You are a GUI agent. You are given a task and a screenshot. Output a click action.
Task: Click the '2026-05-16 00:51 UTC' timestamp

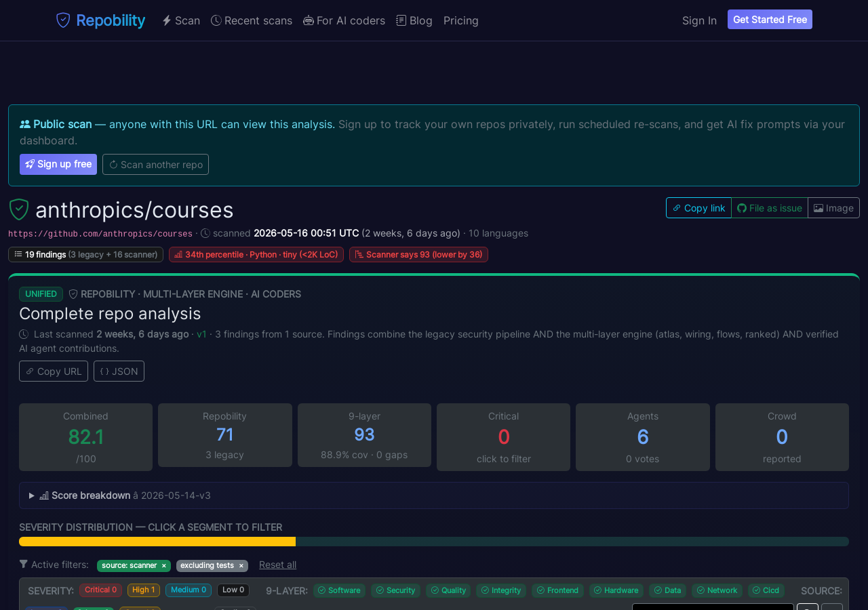pos(306,233)
